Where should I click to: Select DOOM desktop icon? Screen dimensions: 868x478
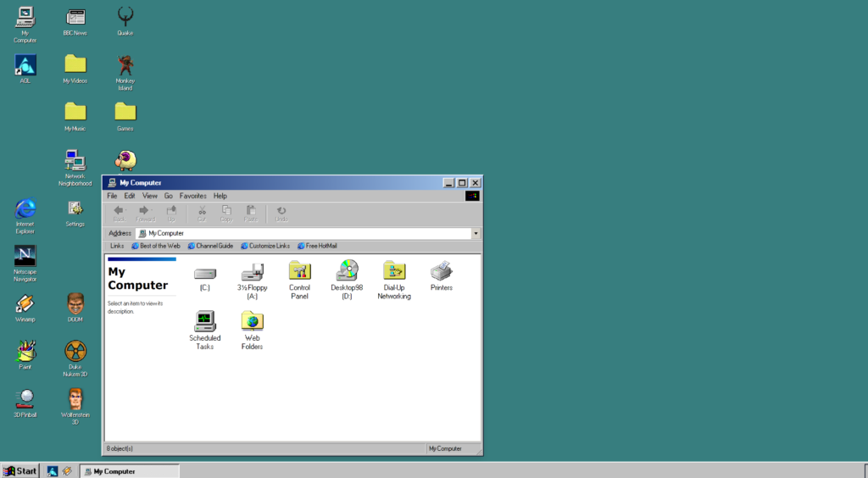75,308
